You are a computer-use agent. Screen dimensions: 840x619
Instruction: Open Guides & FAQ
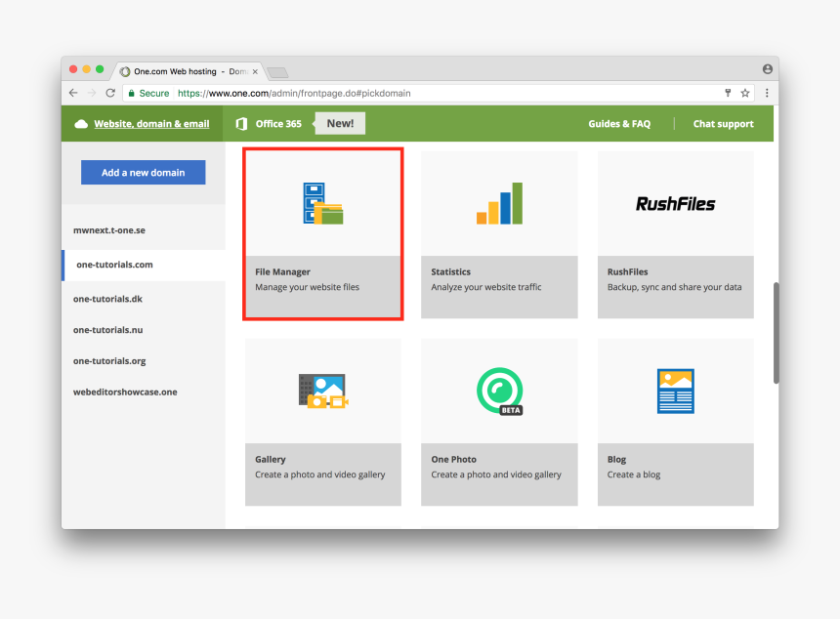(x=619, y=124)
